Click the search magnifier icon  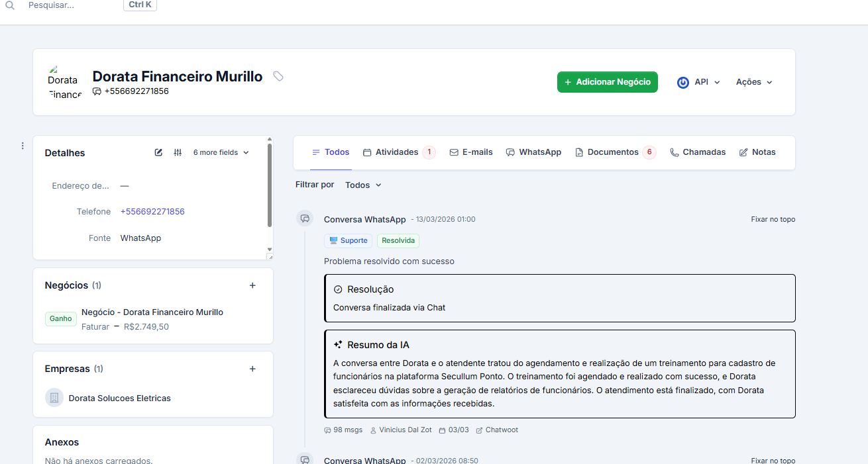[x=10, y=5]
